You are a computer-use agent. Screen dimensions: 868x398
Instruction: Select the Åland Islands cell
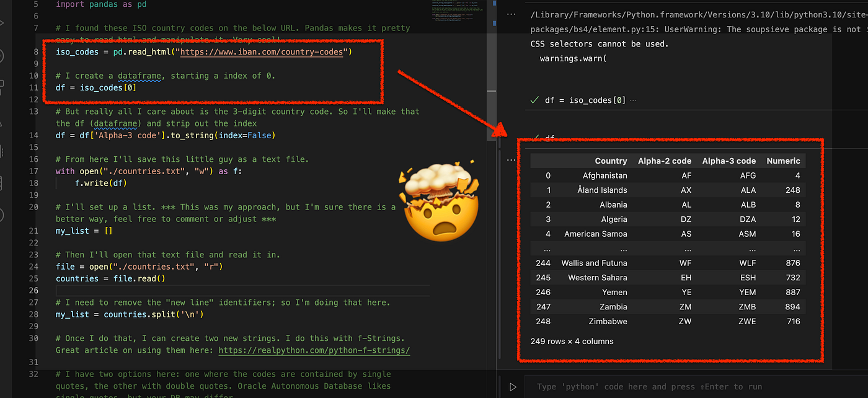(x=601, y=190)
